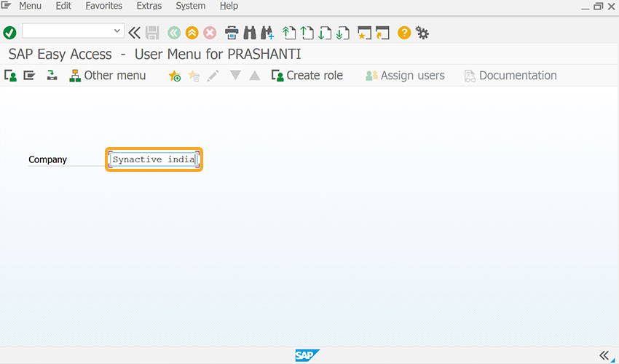This screenshot has width=619, height=364.
Task: Click the SAP Business Workplace icon
Action: tap(52, 75)
